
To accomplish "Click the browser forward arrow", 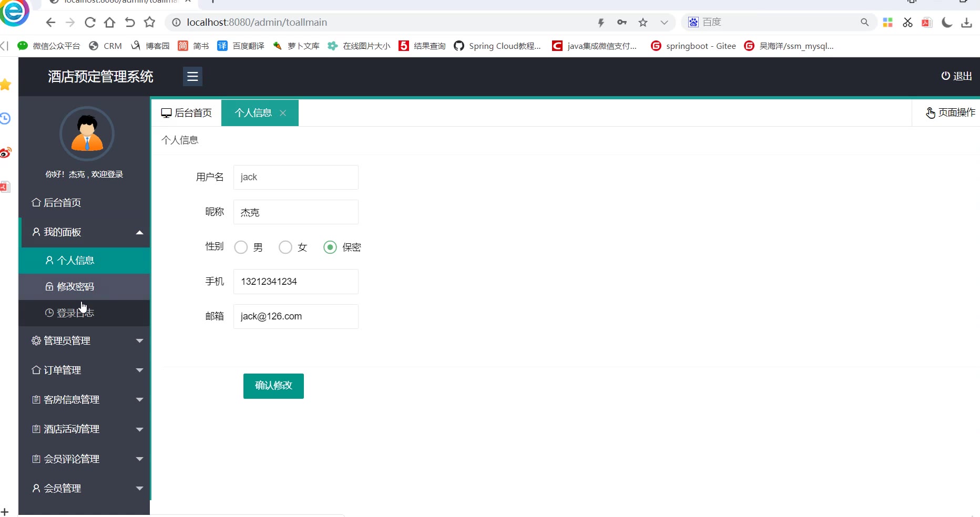I will (70, 23).
